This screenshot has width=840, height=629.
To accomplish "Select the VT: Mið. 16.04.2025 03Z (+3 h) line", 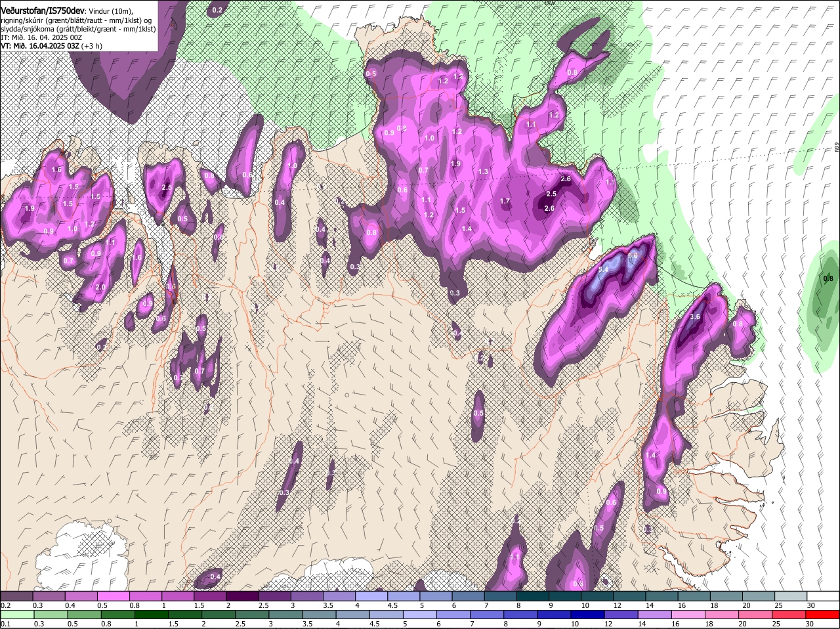I will [x=51, y=46].
